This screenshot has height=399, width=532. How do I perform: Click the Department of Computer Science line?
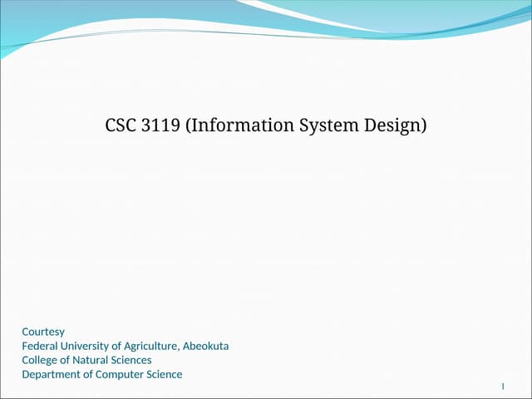pos(101,374)
